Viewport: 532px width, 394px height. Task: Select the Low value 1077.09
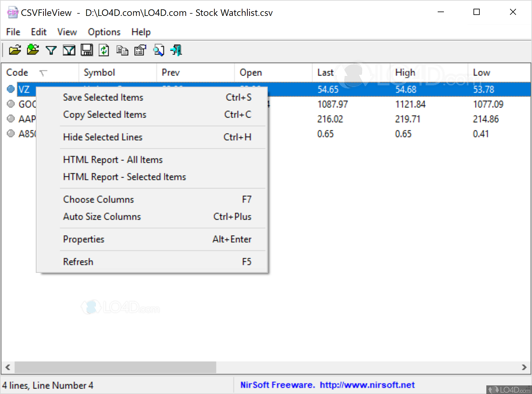488,104
